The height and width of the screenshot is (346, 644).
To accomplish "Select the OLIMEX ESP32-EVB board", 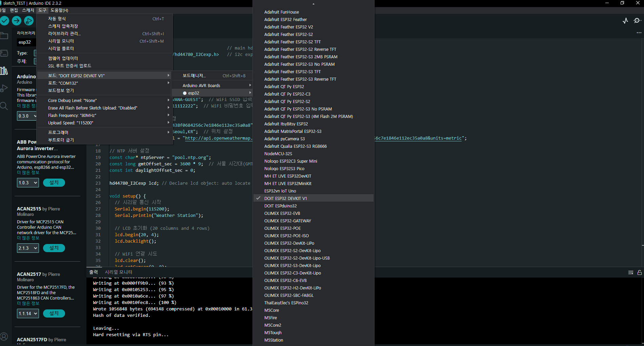I will [314, 213].
